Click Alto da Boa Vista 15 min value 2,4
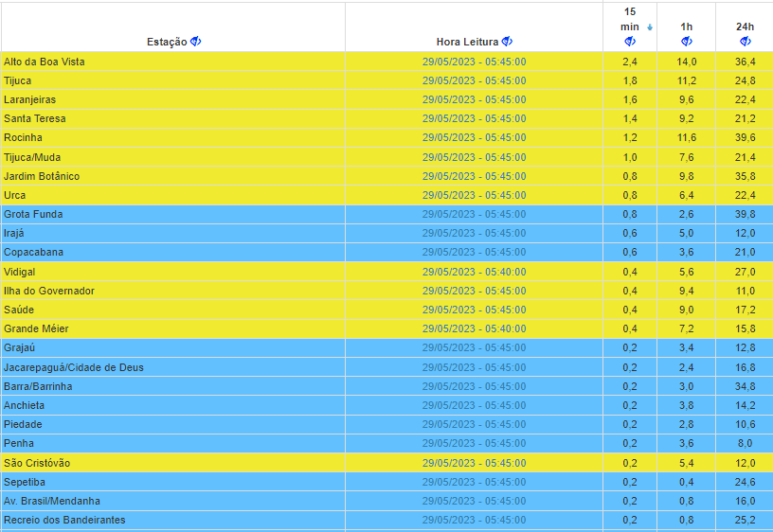The image size is (773, 532). [630, 62]
